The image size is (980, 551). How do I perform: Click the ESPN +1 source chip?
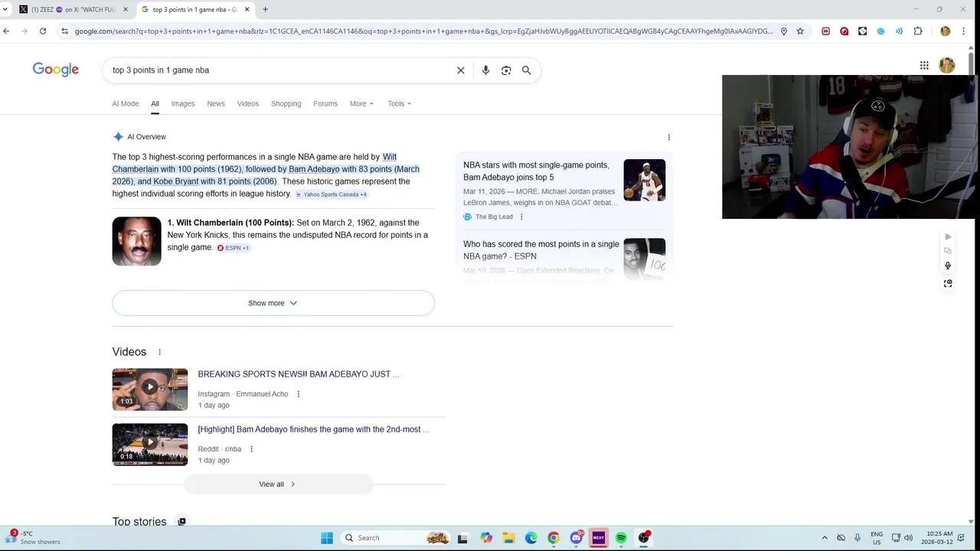(233, 248)
